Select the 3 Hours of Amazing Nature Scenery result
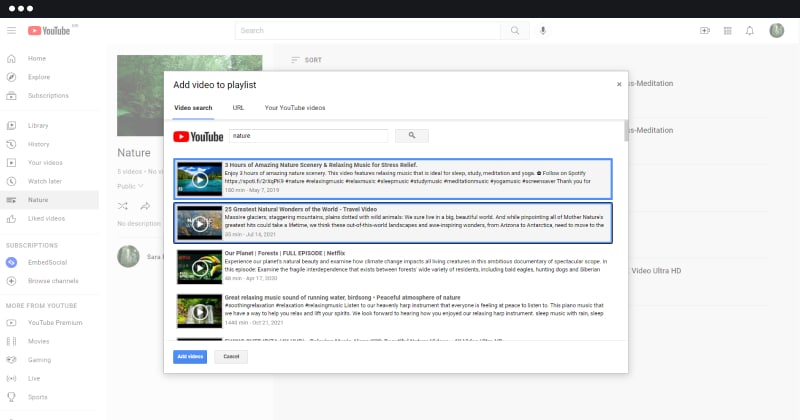This screenshot has height=420, width=800. coord(393,179)
